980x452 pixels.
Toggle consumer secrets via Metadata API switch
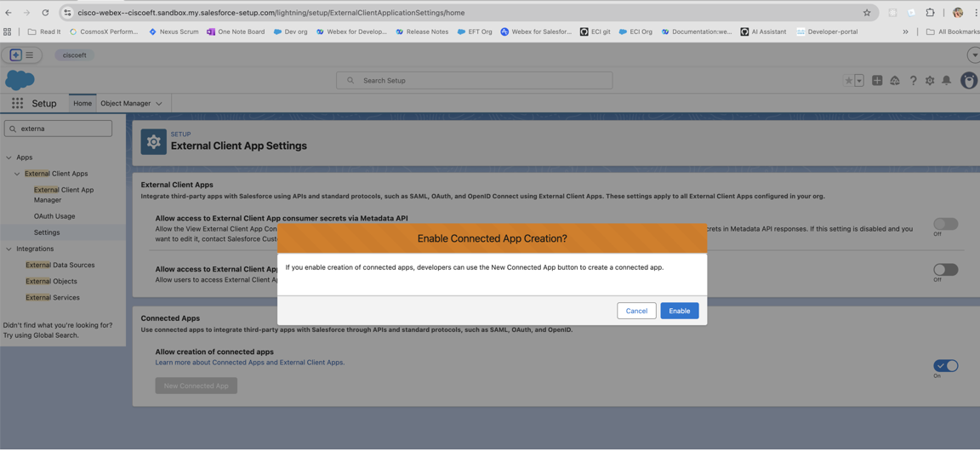(946, 224)
